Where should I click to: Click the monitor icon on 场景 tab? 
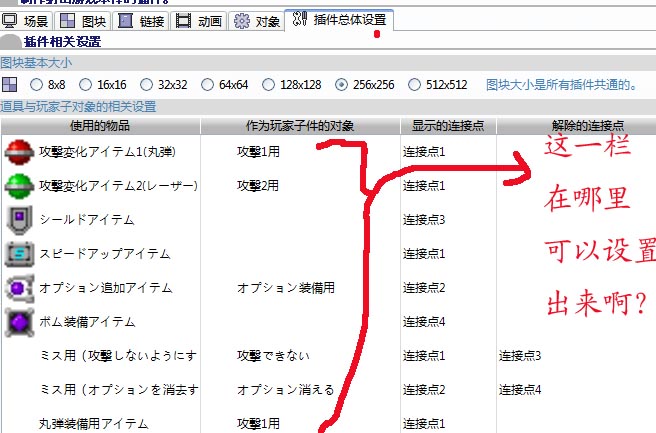tap(10, 20)
